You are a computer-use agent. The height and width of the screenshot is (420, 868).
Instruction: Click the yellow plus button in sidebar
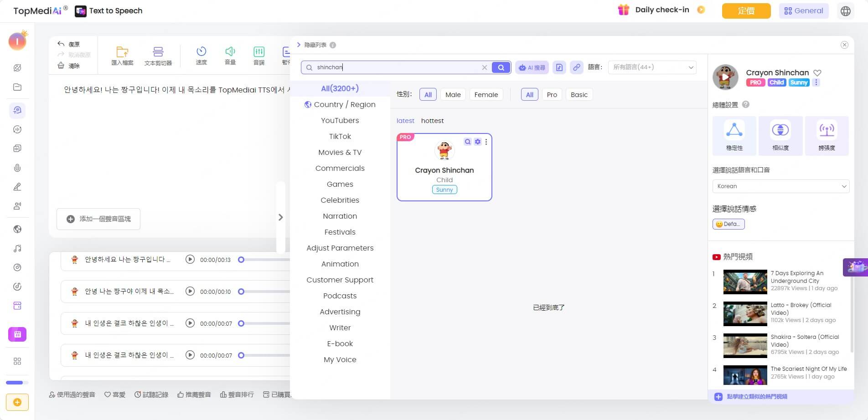point(17,402)
